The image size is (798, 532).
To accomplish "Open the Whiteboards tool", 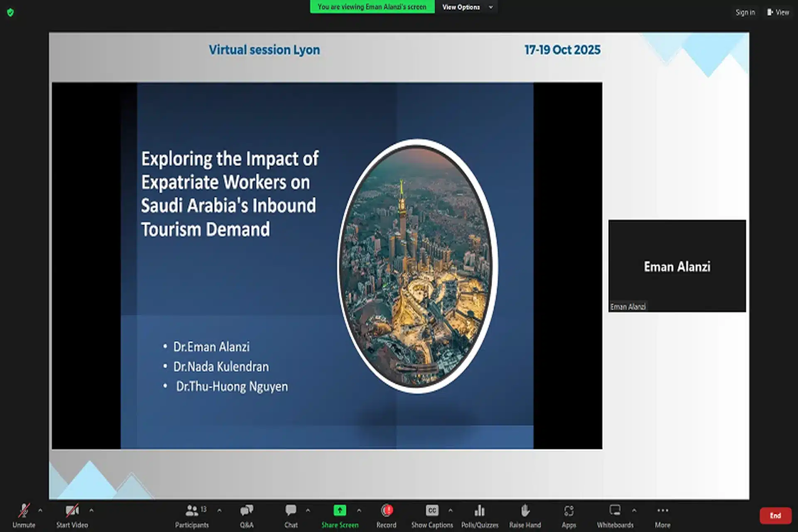I will pos(615,511).
